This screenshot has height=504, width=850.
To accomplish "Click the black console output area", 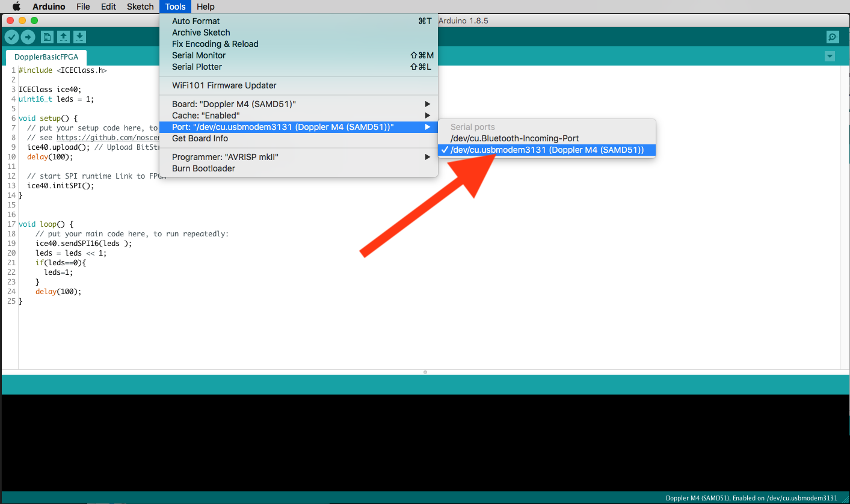I will pos(425,443).
